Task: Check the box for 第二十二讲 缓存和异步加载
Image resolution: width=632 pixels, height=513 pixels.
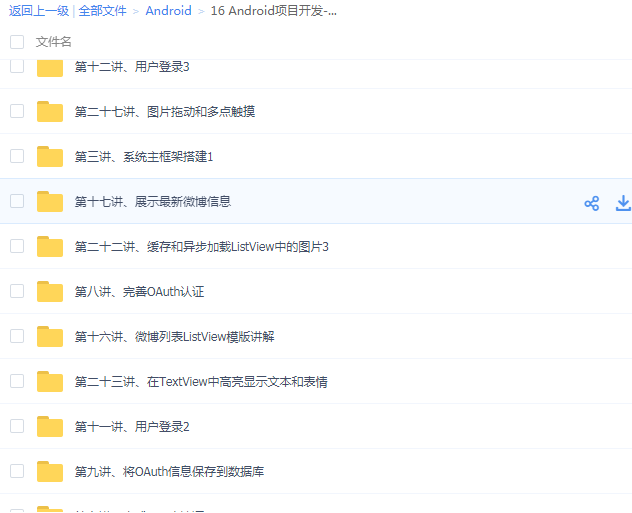Action: [x=17, y=246]
